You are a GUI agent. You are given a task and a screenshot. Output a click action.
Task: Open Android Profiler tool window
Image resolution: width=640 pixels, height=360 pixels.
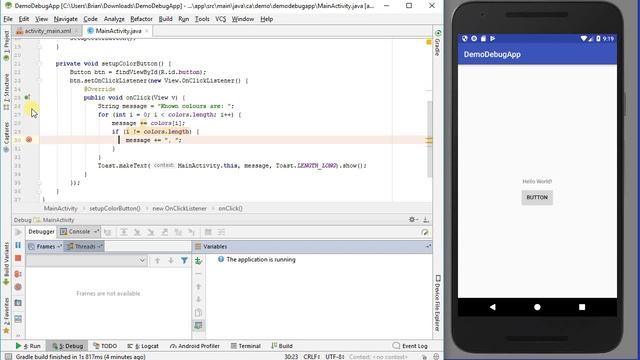pyautogui.click(x=194, y=346)
